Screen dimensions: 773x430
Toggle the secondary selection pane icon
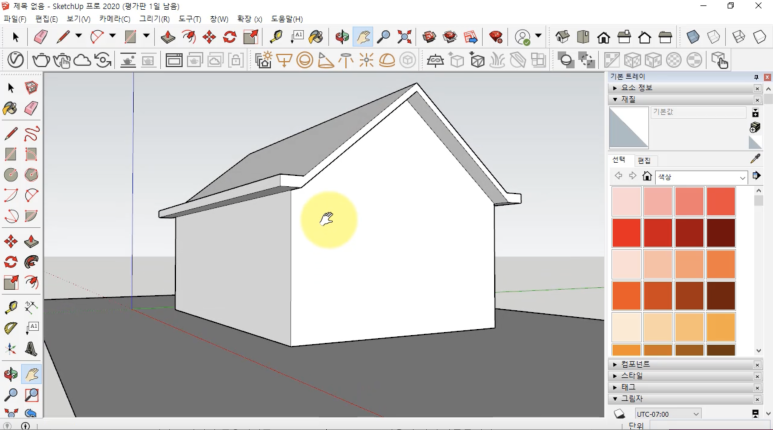(x=756, y=176)
